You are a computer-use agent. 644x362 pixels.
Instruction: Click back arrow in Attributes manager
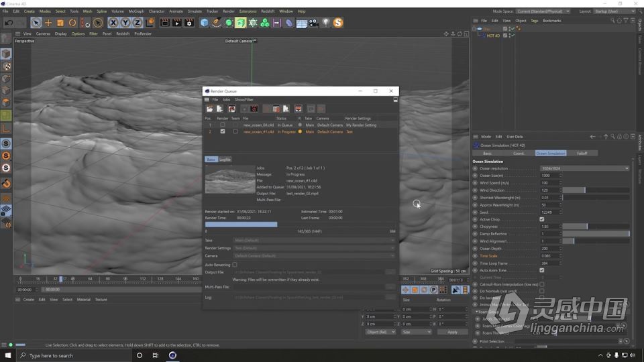point(592,137)
